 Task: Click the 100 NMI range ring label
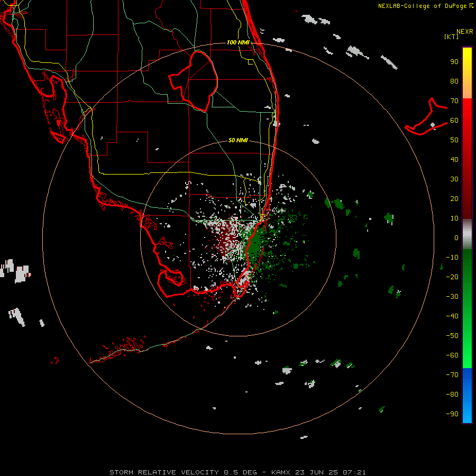239,42
